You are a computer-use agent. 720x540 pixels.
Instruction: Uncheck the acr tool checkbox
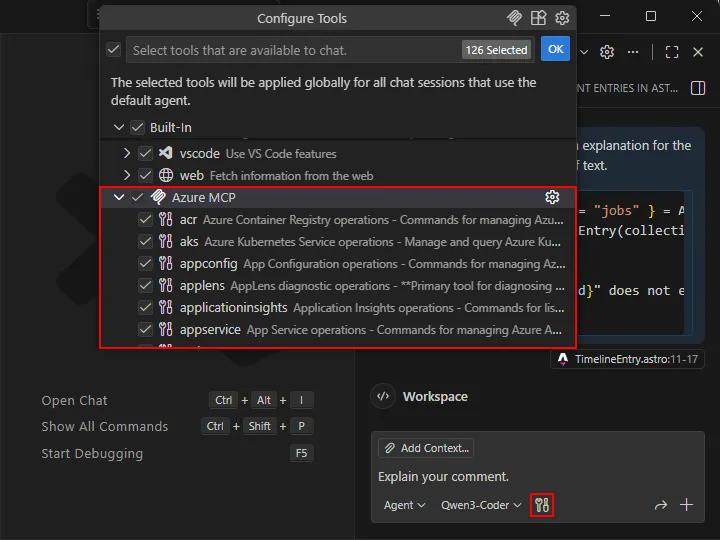145,219
